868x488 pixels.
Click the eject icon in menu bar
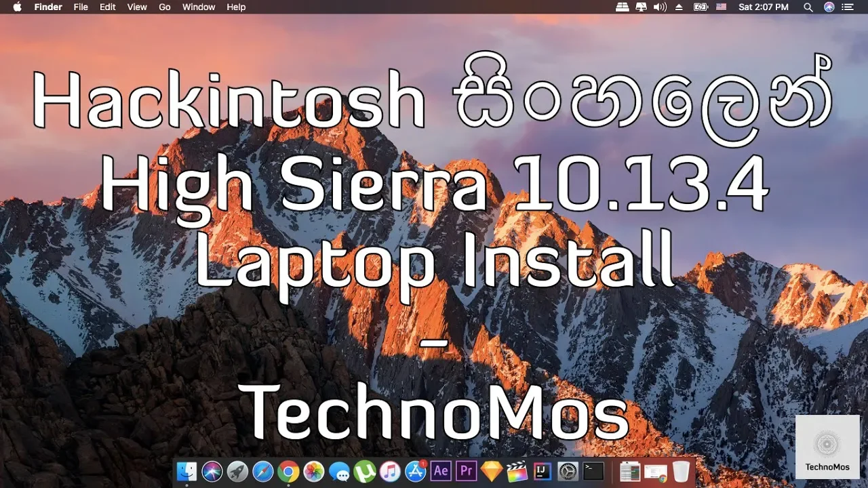coord(679,7)
